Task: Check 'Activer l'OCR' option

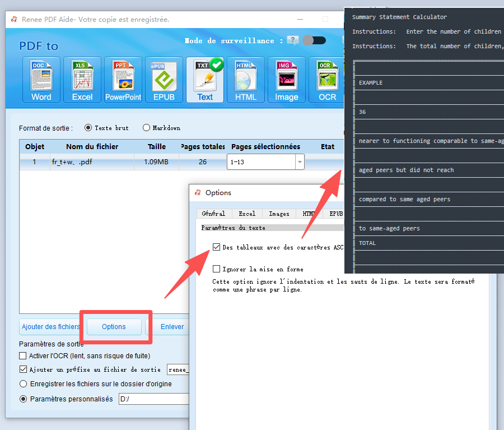Action: pos(23,355)
